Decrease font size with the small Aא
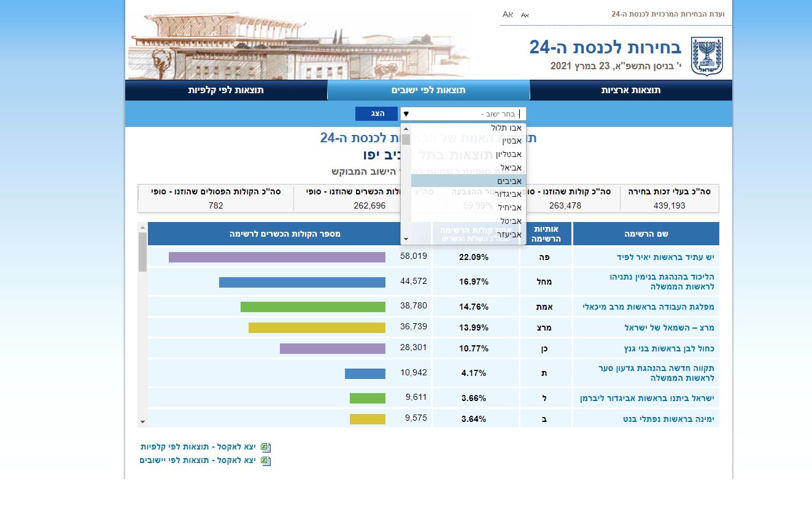Image resolution: width=812 pixels, height=509 pixels. (x=525, y=15)
